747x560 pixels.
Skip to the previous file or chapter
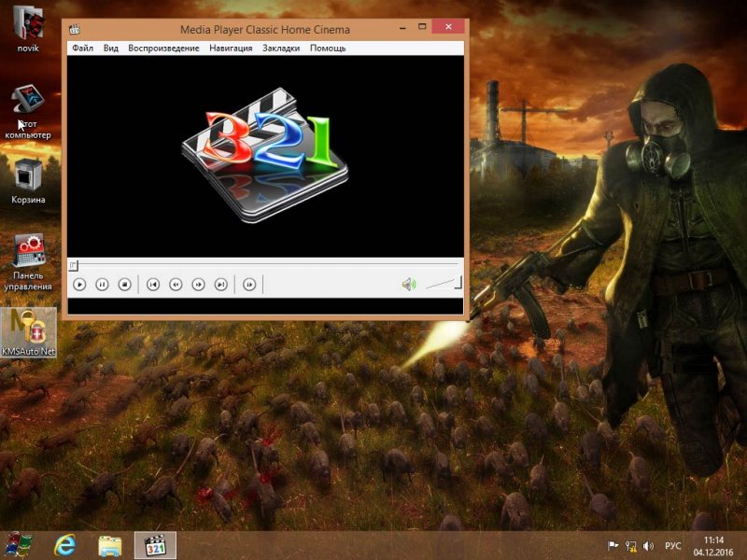(153, 285)
